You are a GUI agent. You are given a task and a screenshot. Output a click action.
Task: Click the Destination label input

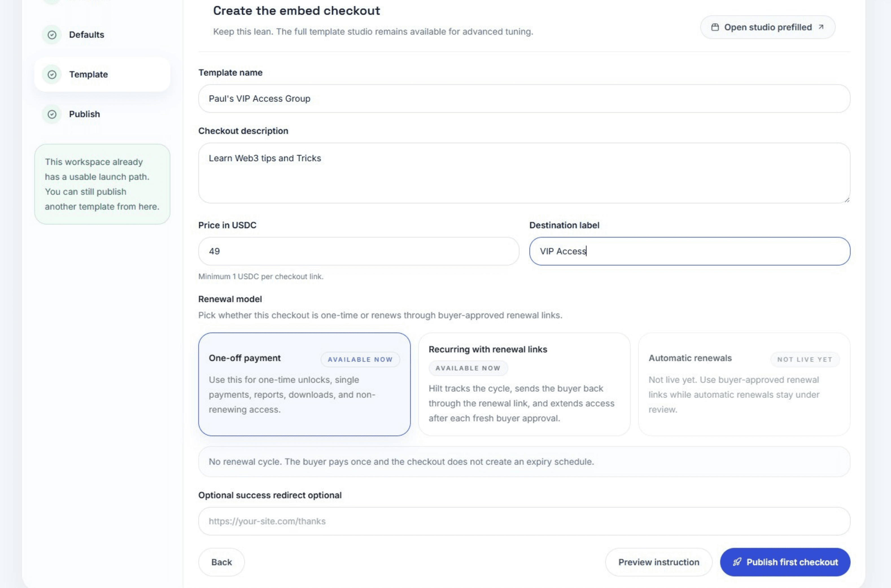(689, 251)
